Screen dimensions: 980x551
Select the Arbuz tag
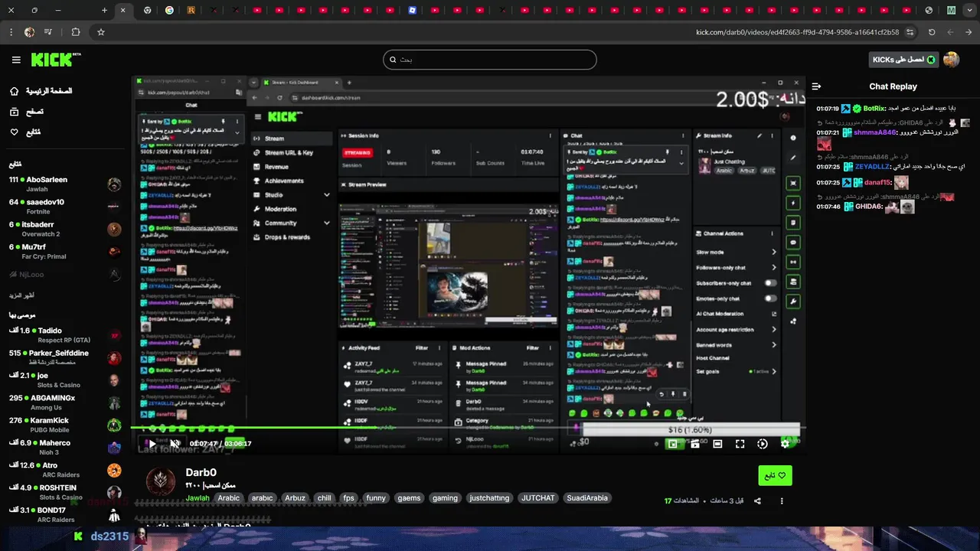pyautogui.click(x=295, y=498)
